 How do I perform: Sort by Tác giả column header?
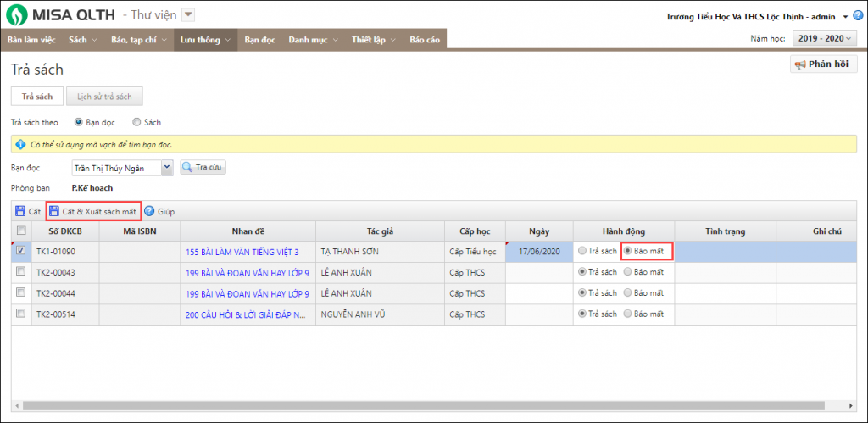point(380,231)
